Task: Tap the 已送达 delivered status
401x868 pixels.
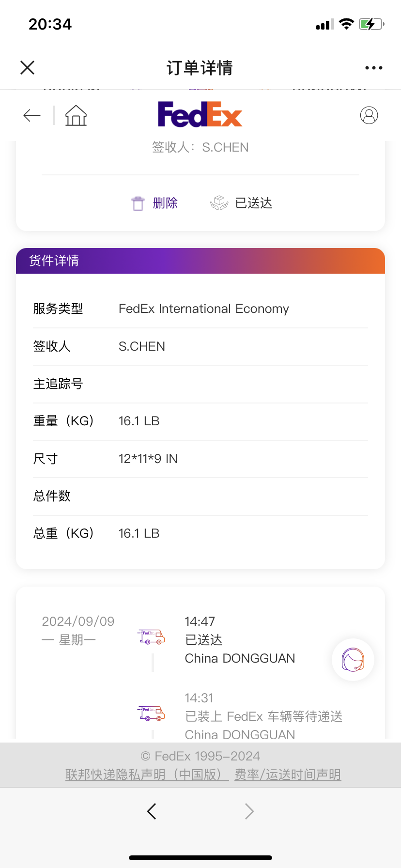Action: click(x=242, y=203)
